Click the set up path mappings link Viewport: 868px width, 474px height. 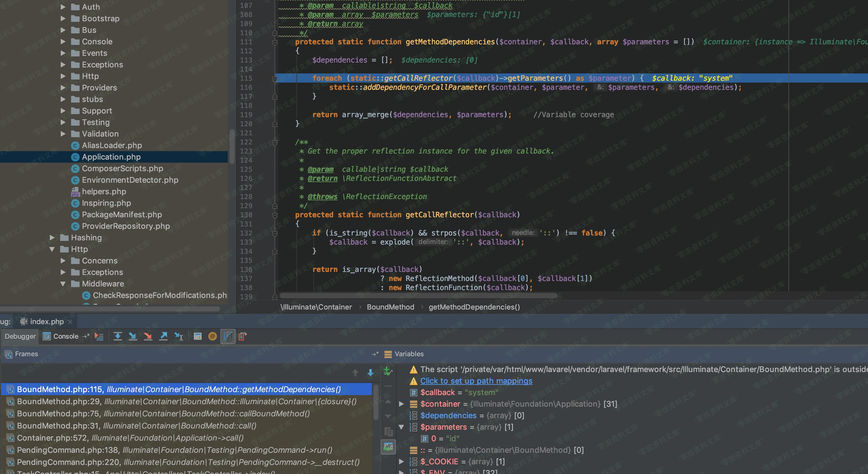[x=476, y=381]
